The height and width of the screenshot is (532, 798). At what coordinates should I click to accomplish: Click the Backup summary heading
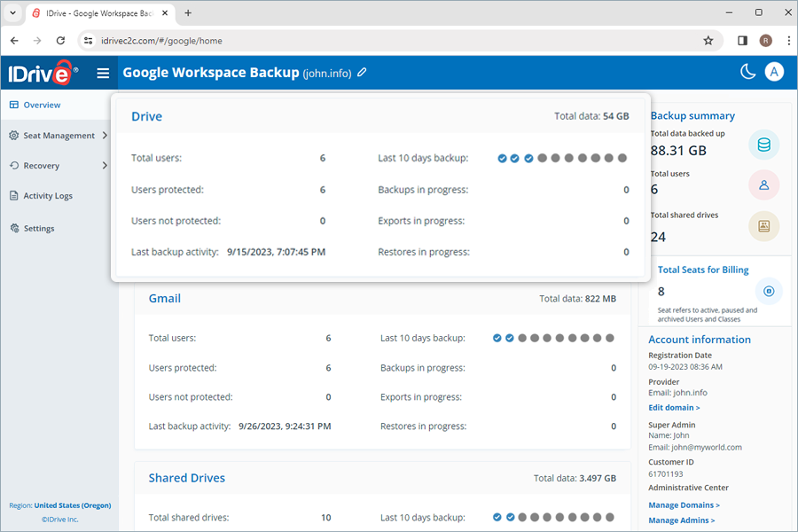pos(692,115)
